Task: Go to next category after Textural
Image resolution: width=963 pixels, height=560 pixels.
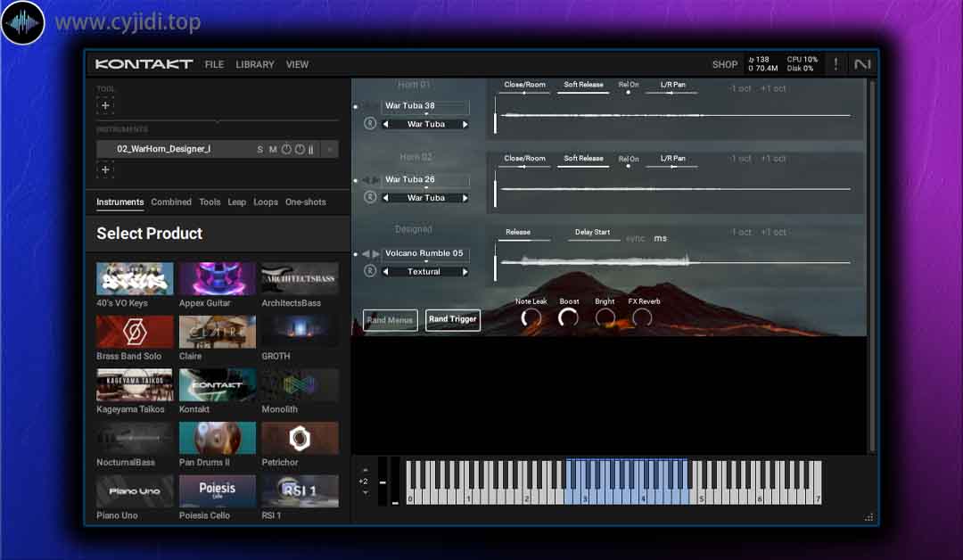Action: pyautogui.click(x=465, y=272)
